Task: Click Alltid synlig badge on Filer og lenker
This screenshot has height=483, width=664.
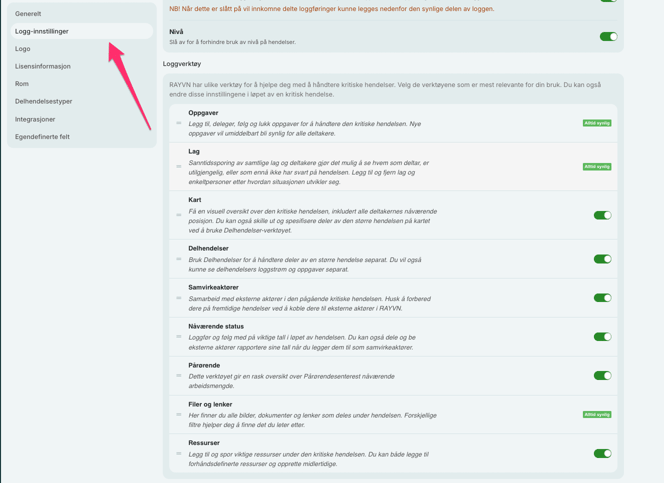Action: click(597, 414)
